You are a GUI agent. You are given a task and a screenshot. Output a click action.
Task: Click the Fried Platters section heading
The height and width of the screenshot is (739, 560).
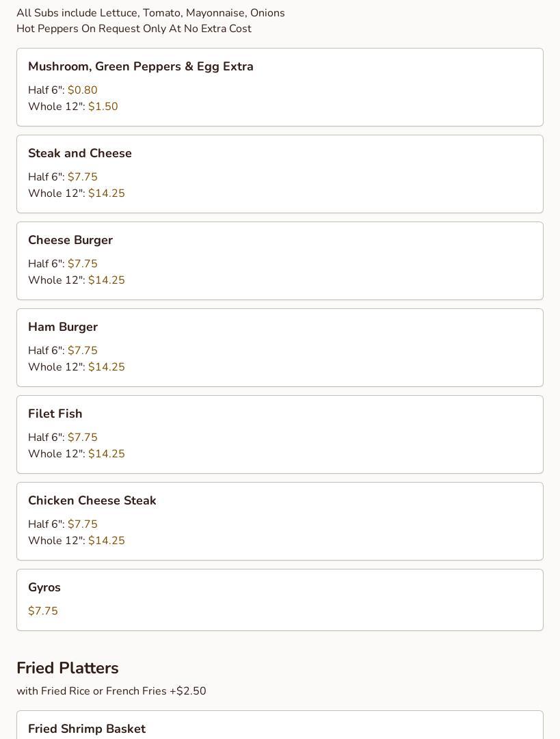(x=68, y=668)
